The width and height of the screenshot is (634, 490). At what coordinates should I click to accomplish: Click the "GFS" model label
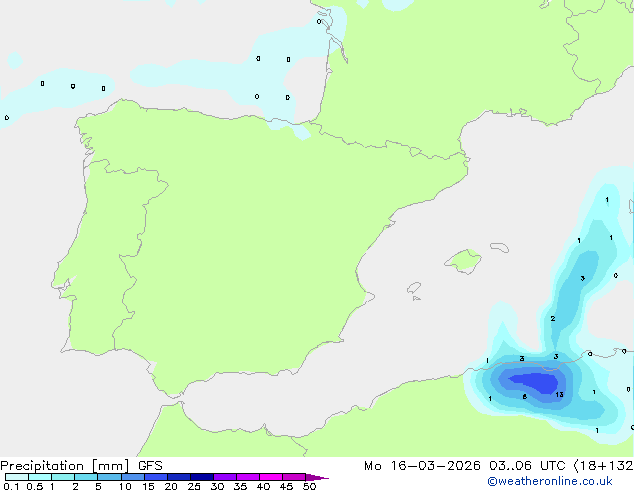point(150,466)
